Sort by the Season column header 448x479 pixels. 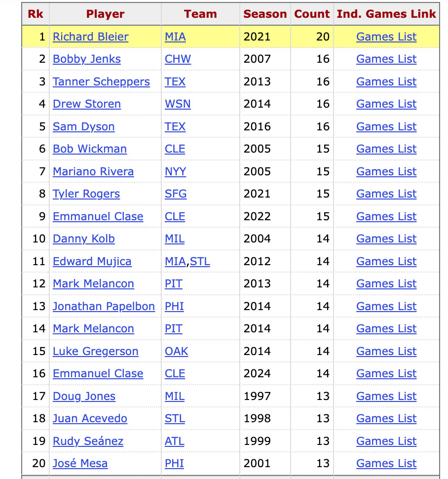(265, 14)
